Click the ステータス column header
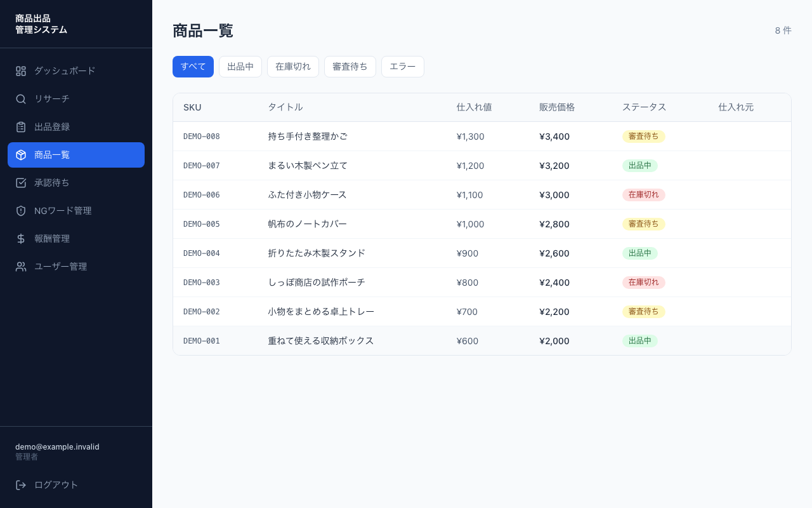Image resolution: width=812 pixels, height=508 pixels. tap(645, 107)
